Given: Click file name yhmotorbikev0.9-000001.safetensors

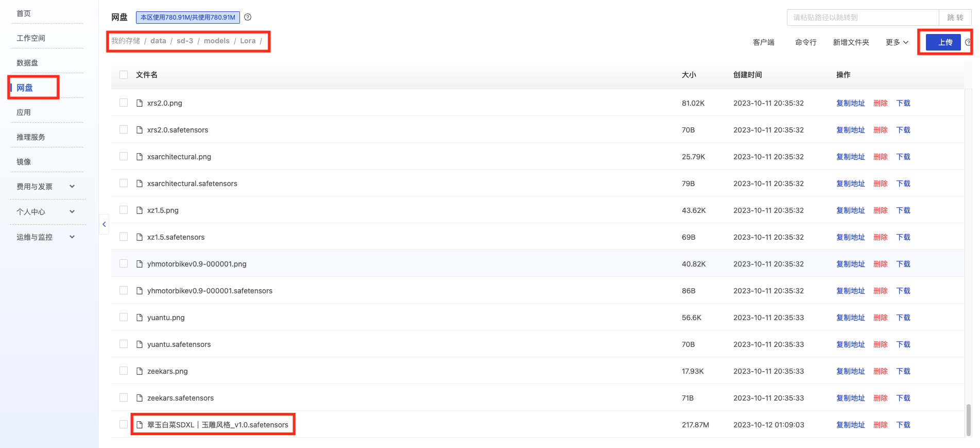Looking at the screenshot, I should (x=210, y=291).
